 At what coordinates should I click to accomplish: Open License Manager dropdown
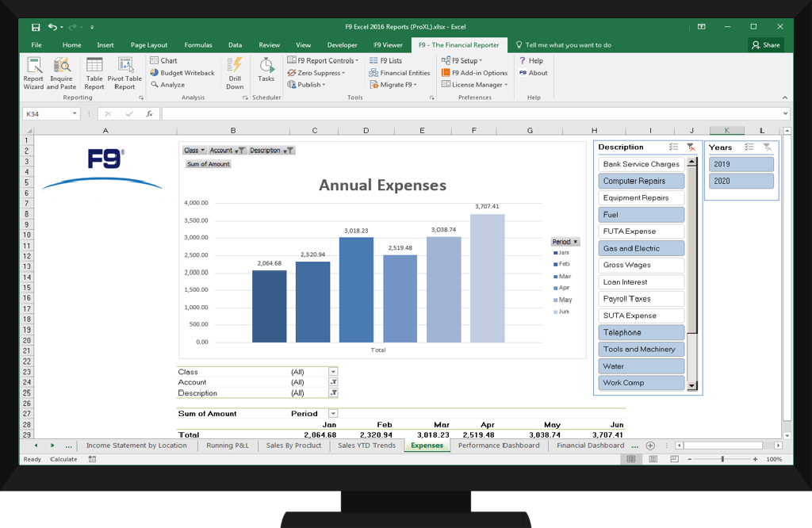coord(475,85)
